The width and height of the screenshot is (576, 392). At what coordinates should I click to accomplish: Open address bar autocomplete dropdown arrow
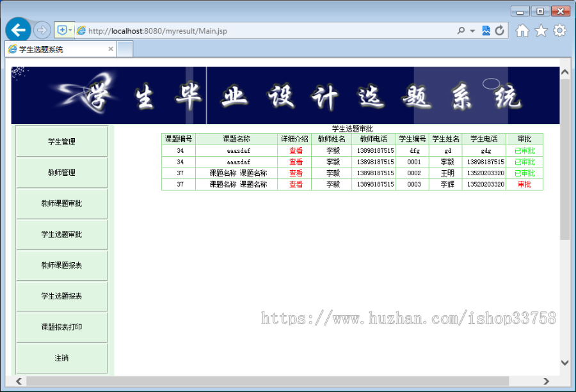(x=472, y=31)
